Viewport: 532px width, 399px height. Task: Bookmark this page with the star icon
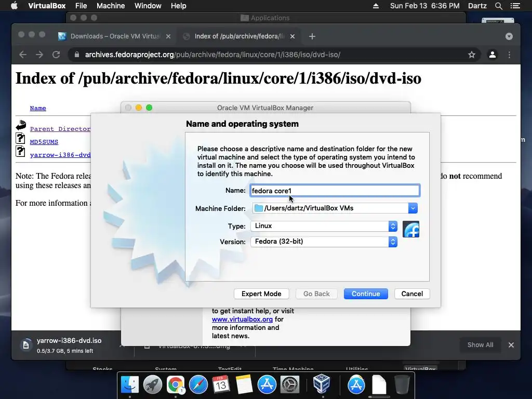pyautogui.click(x=472, y=55)
